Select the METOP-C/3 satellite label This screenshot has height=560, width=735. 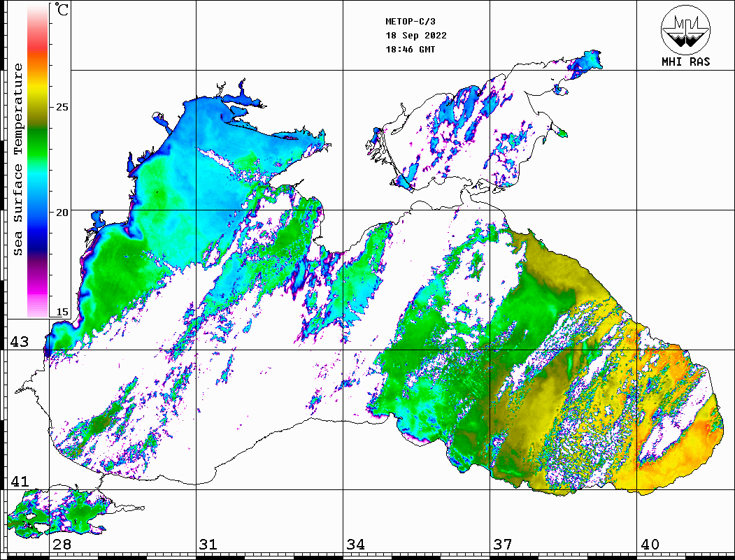point(411,22)
